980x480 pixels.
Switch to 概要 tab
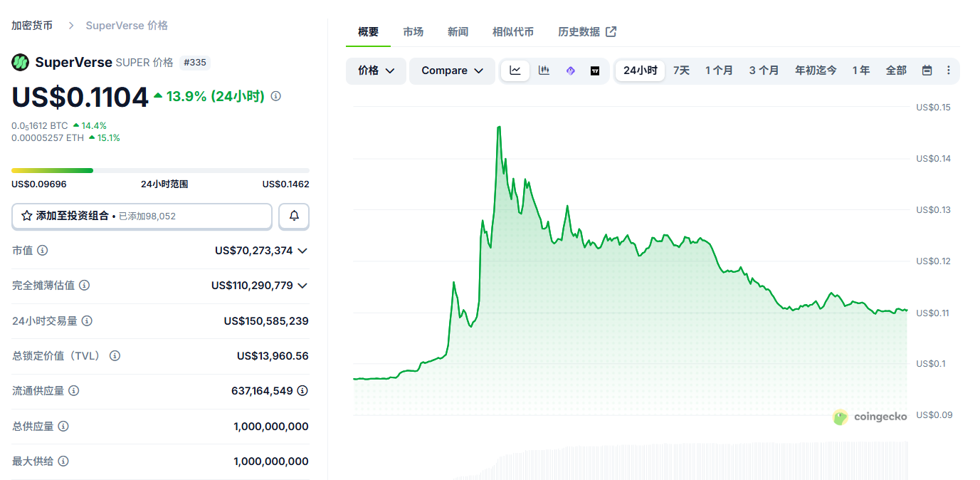point(368,32)
